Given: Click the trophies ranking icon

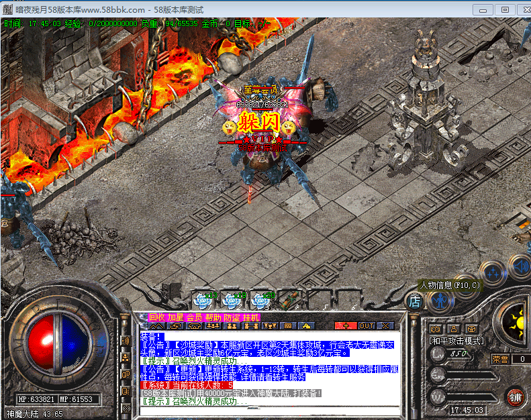Looking at the screenshot, I should pyautogui.click(x=270, y=326).
